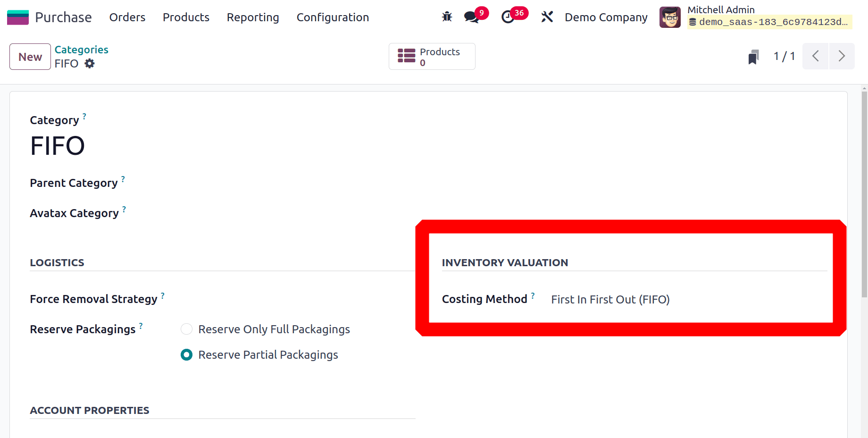Image resolution: width=868 pixels, height=438 pixels.
Task: Go back to Categories breadcrumb
Action: pos(81,50)
